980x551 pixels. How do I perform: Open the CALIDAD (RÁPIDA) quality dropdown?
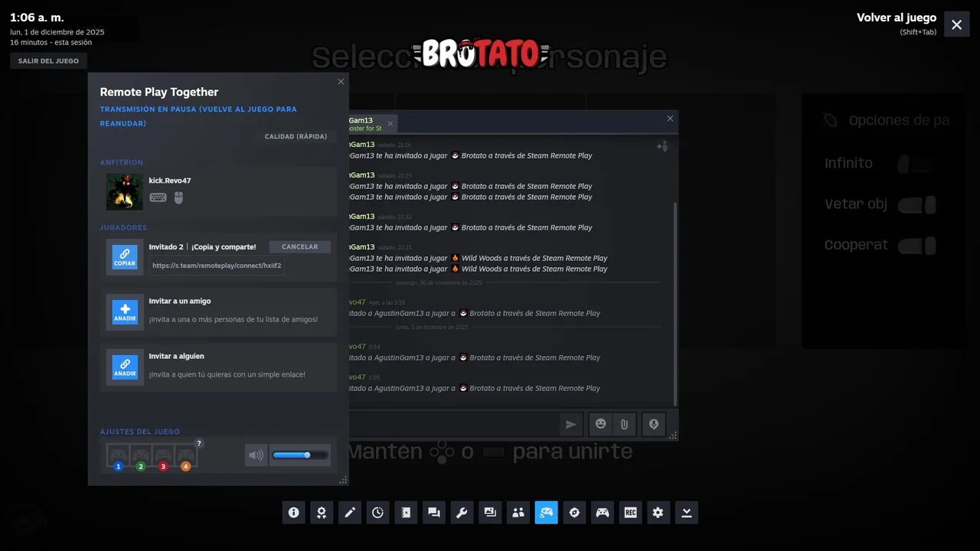[296, 137]
